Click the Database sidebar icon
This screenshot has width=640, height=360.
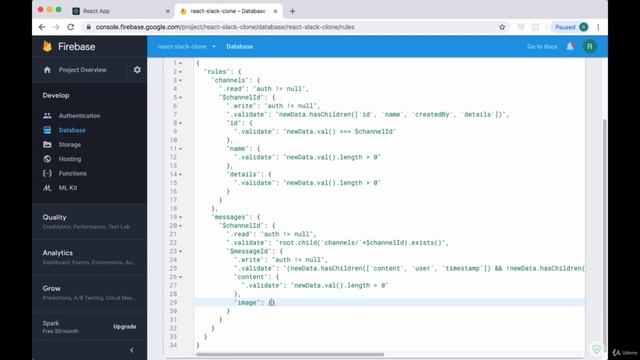47,130
